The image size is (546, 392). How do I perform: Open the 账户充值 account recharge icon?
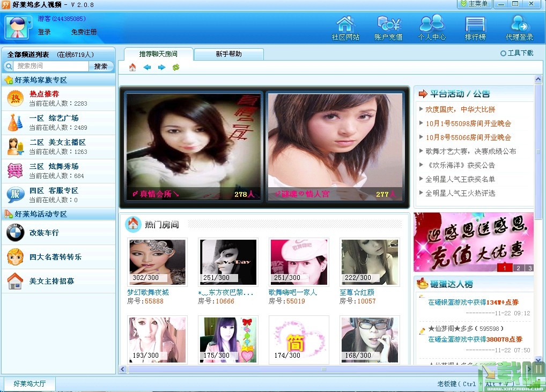[x=388, y=28]
